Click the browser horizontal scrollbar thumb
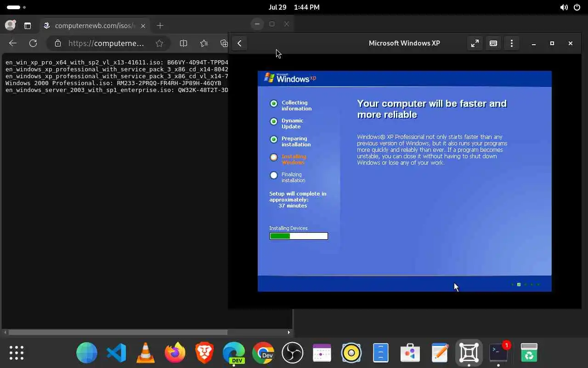 pos(118,332)
